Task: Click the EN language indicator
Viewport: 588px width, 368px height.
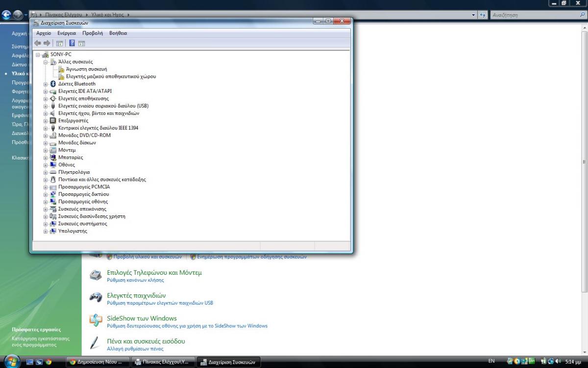Action: (x=491, y=361)
